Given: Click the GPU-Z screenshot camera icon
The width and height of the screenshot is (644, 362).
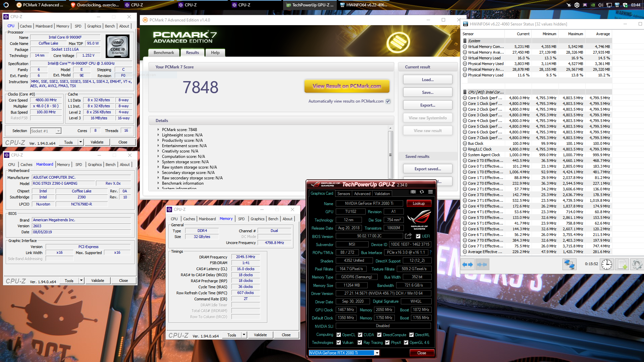Looking at the screenshot, I should click(x=413, y=192).
